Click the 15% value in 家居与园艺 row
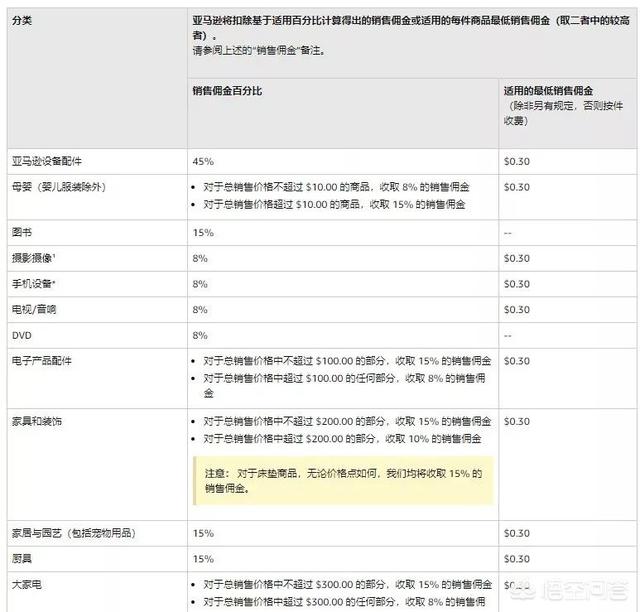 click(x=203, y=534)
